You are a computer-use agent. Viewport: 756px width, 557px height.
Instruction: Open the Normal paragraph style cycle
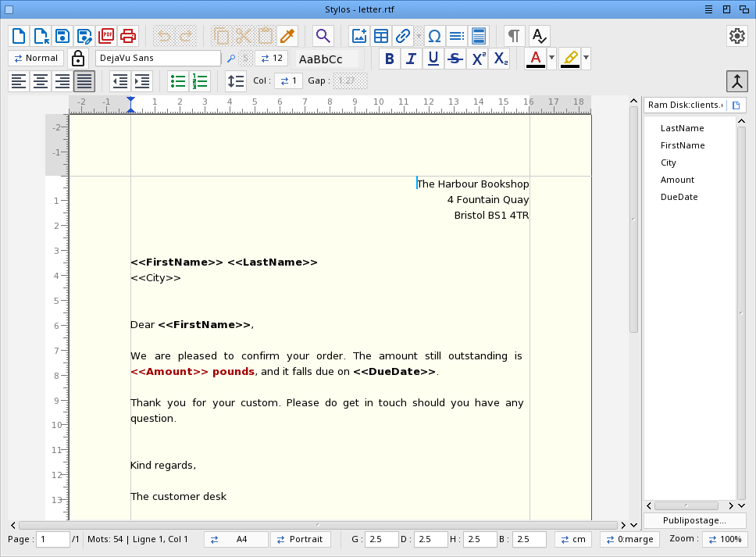pos(36,58)
